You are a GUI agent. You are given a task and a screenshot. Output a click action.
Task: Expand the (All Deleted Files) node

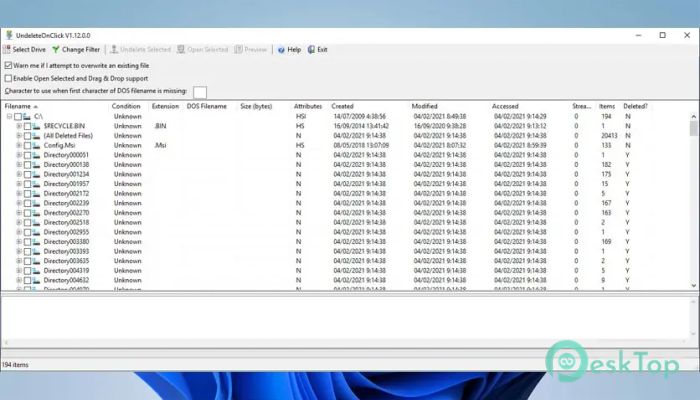coord(19,136)
